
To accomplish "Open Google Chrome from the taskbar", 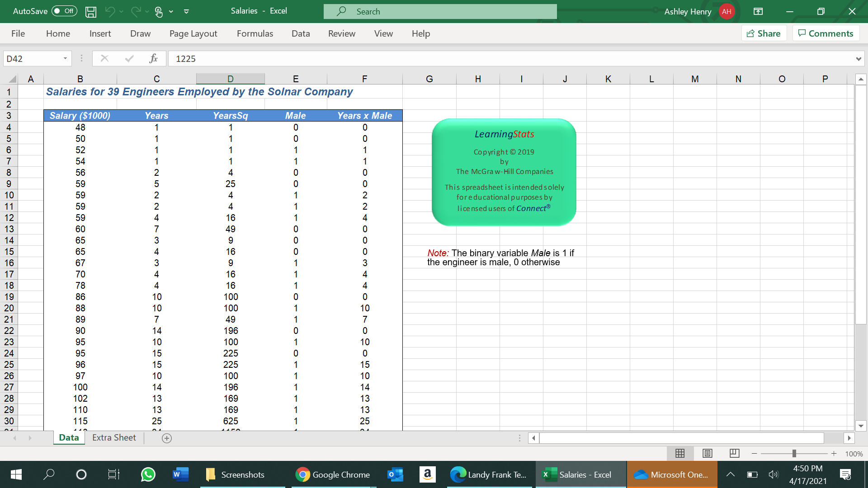I will click(333, 474).
